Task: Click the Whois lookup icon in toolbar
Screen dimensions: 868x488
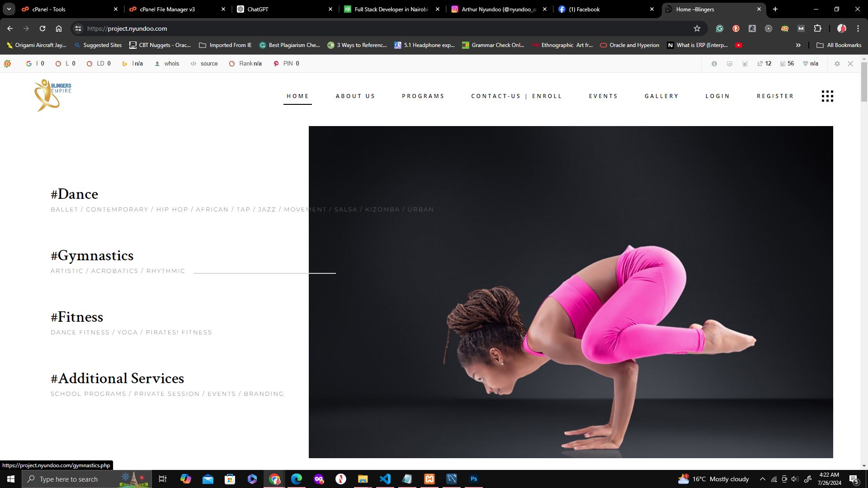Action: pyautogui.click(x=156, y=63)
